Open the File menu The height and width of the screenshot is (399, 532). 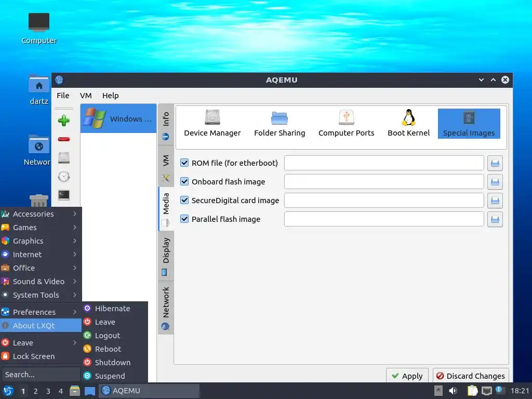click(63, 96)
